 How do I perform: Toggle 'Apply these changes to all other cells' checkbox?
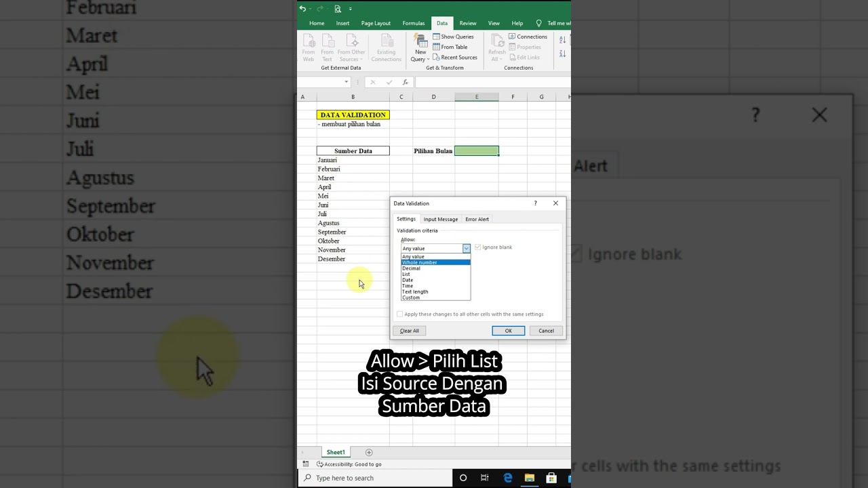[399, 314]
